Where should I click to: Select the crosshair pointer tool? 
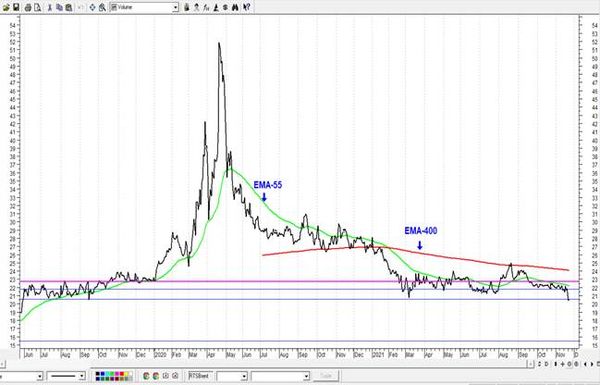click(x=92, y=7)
